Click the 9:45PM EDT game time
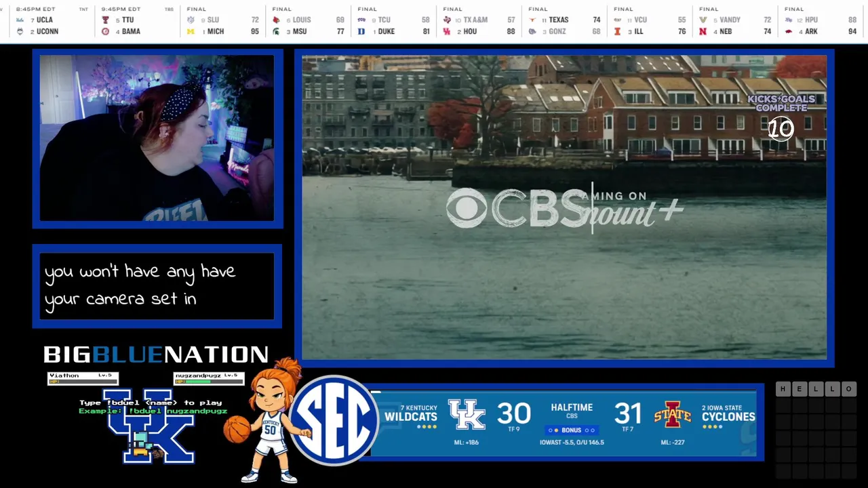Viewport: 868px width, 488px height. pos(121,9)
